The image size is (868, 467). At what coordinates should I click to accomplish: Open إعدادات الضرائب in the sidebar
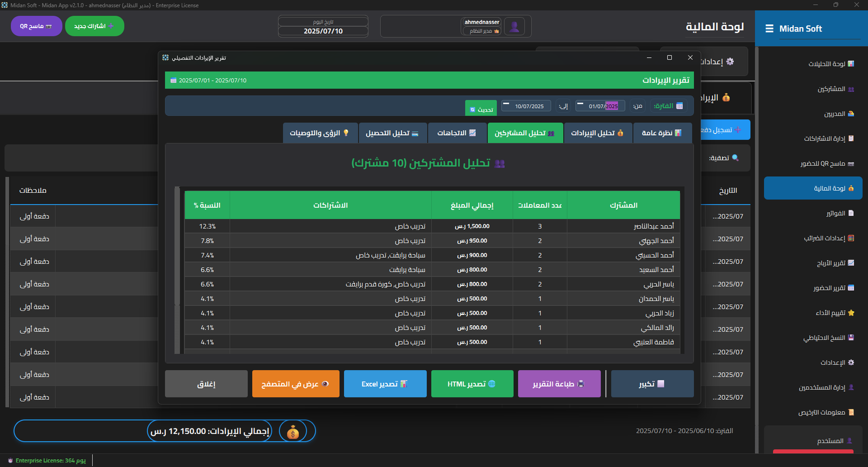click(x=813, y=238)
